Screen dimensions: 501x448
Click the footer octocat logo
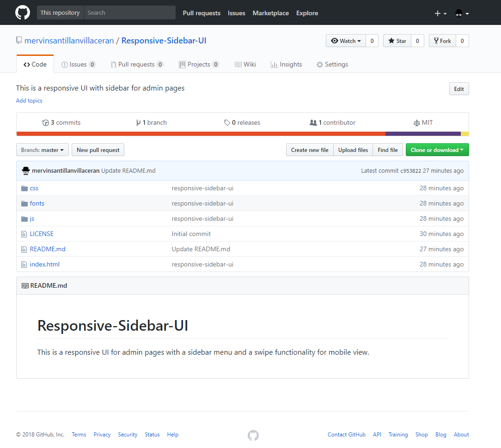click(253, 435)
